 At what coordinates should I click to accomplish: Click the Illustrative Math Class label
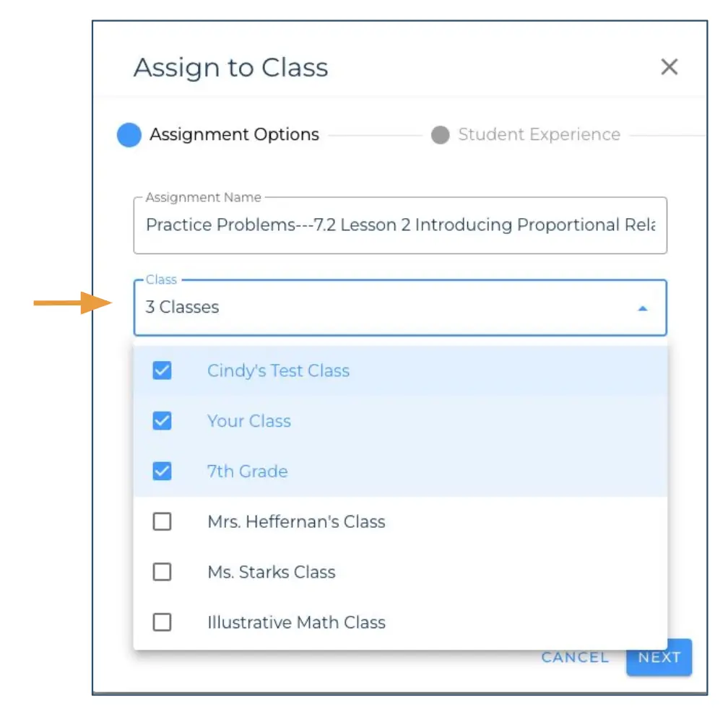[296, 622]
